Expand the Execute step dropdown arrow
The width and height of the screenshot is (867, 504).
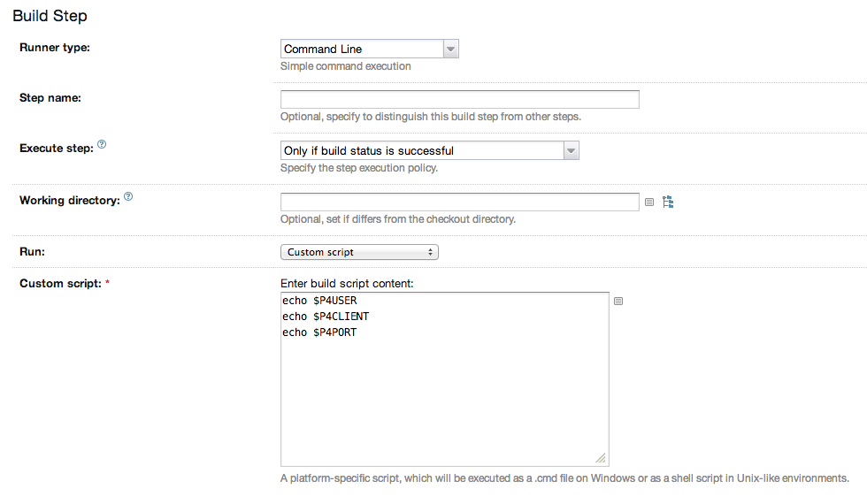[572, 150]
